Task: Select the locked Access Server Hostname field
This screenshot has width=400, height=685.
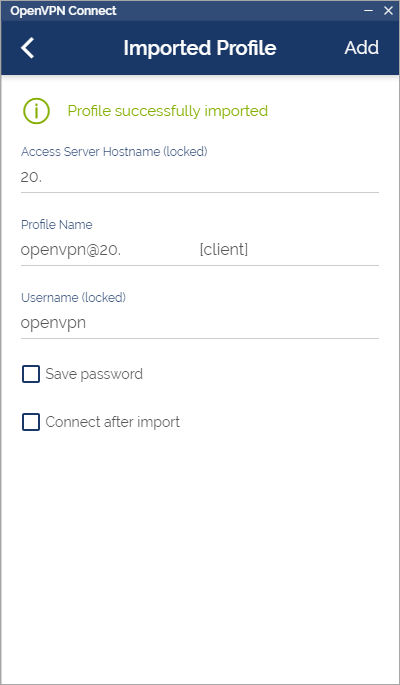Action: tap(200, 177)
